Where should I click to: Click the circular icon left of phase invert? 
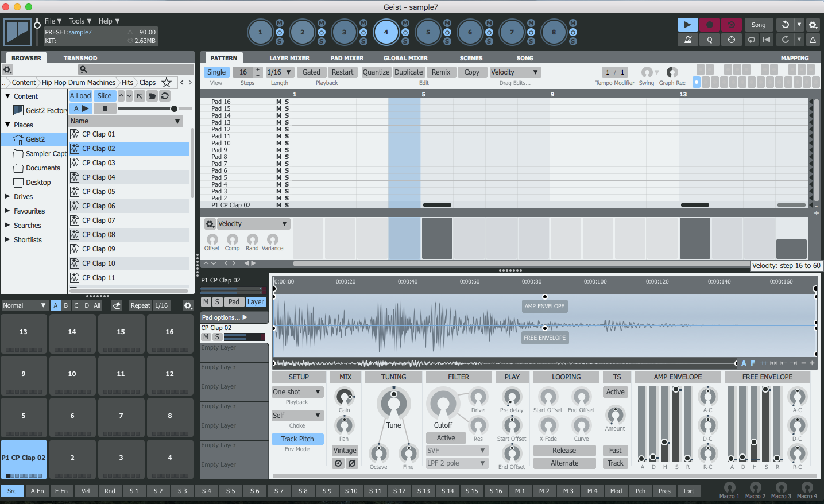pyautogui.click(x=338, y=463)
